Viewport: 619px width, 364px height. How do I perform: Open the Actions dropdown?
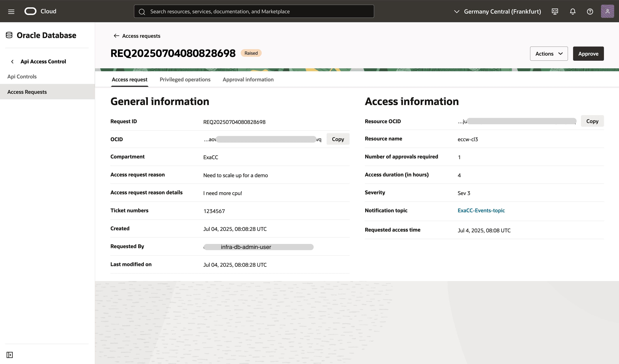[x=549, y=54]
